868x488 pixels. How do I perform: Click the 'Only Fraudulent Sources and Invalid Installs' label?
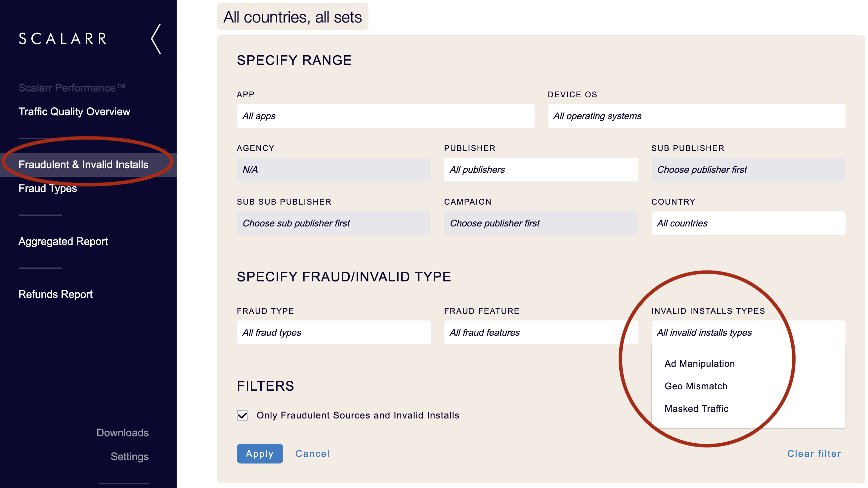tap(358, 415)
